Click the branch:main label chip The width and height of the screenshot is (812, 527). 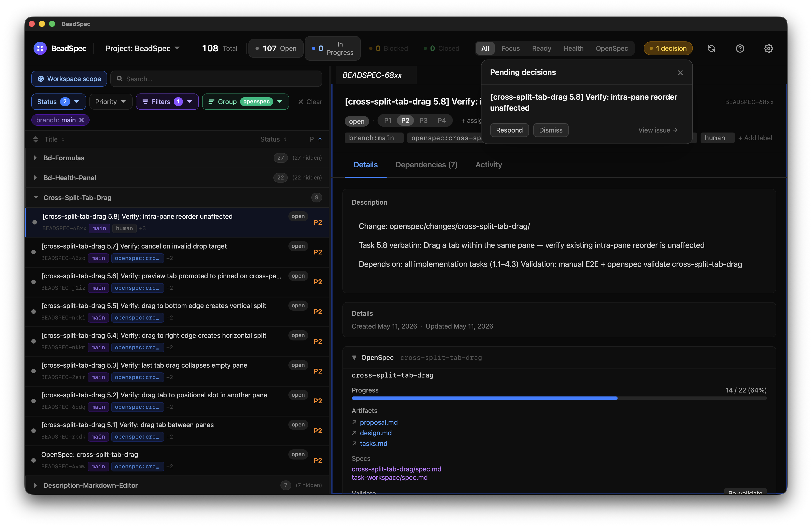[x=374, y=138]
